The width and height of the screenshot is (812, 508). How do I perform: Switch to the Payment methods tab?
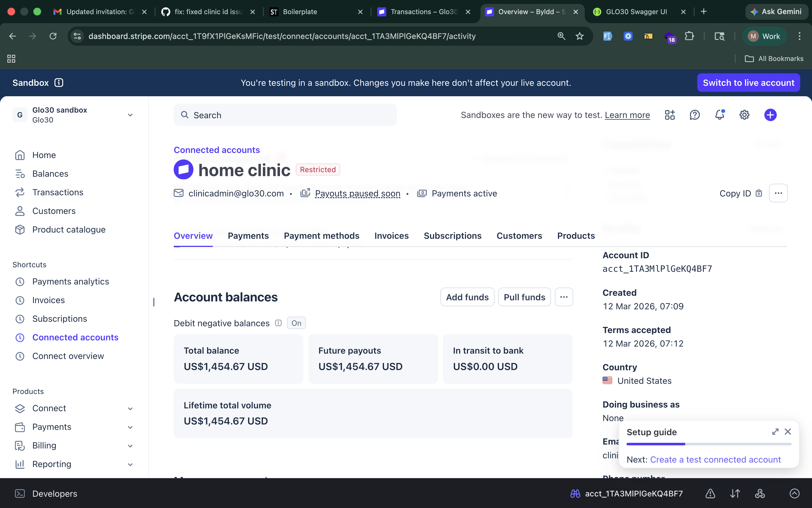321,236
